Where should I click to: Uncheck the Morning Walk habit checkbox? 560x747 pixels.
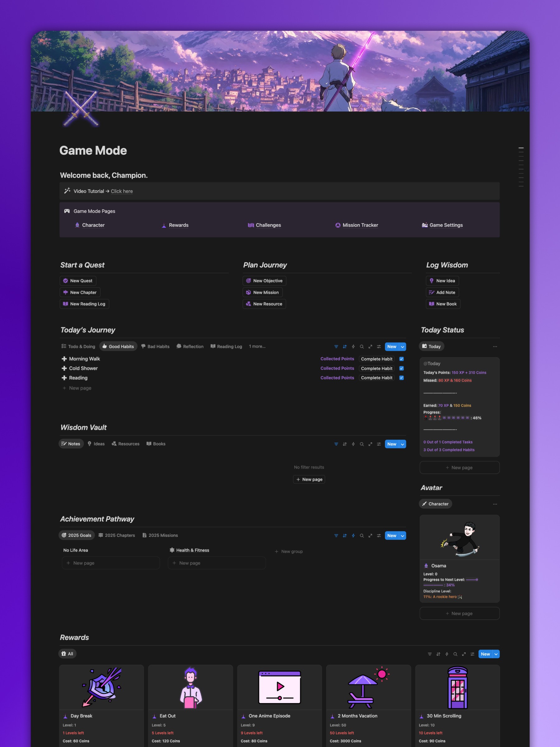(401, 359)
